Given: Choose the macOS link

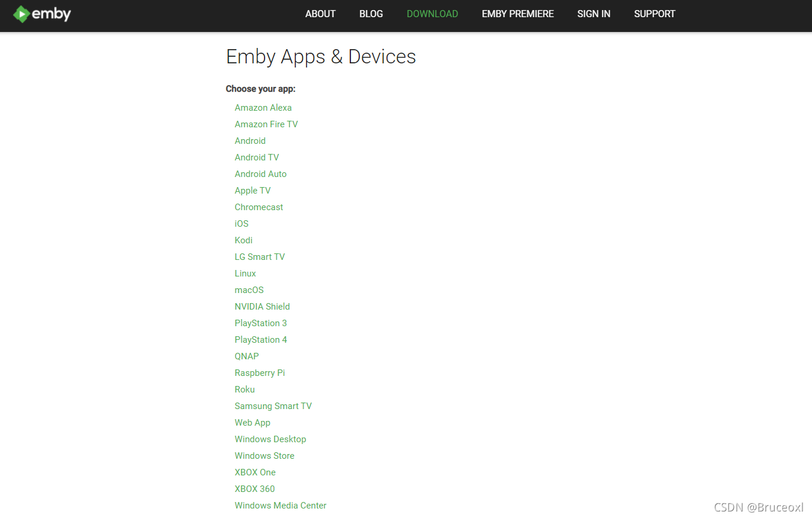Looking at the screenshot, I should coord(249,290).
